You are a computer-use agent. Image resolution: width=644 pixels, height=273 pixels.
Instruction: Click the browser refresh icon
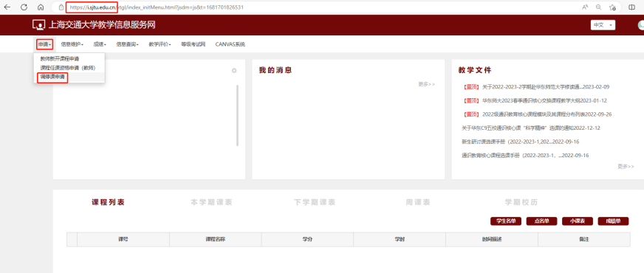tap(24, 7)
